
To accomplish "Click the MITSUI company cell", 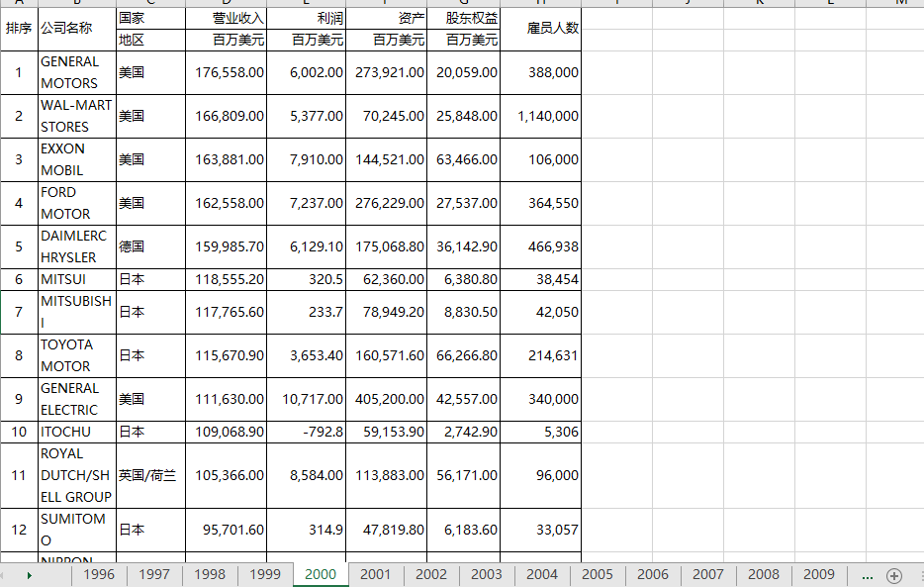I will coord(77,279).
